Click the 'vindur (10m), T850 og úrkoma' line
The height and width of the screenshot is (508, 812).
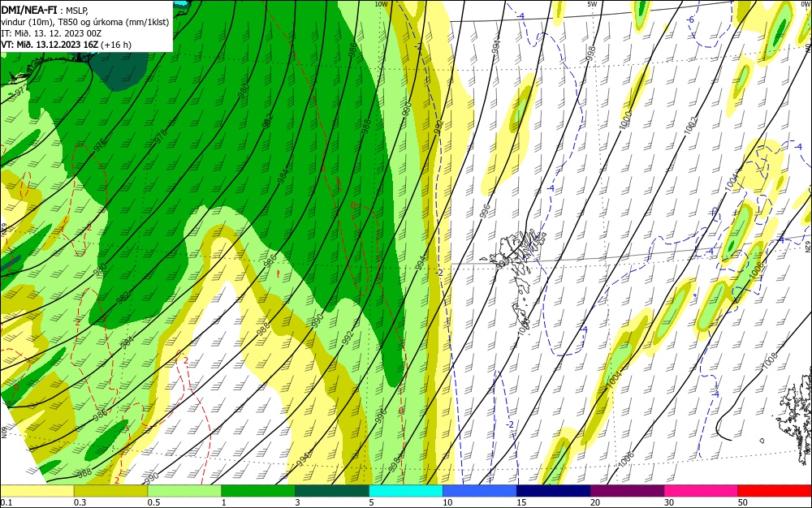coord(85,22)
